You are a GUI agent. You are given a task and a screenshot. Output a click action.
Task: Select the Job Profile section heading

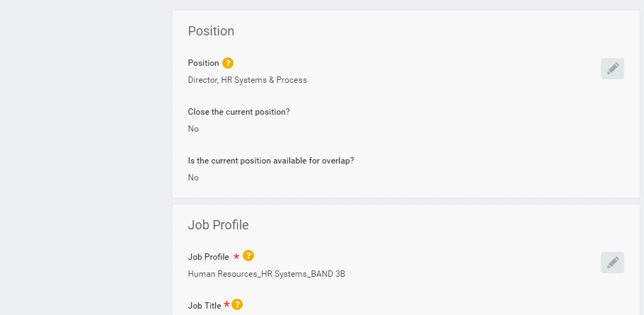[218, 225]
